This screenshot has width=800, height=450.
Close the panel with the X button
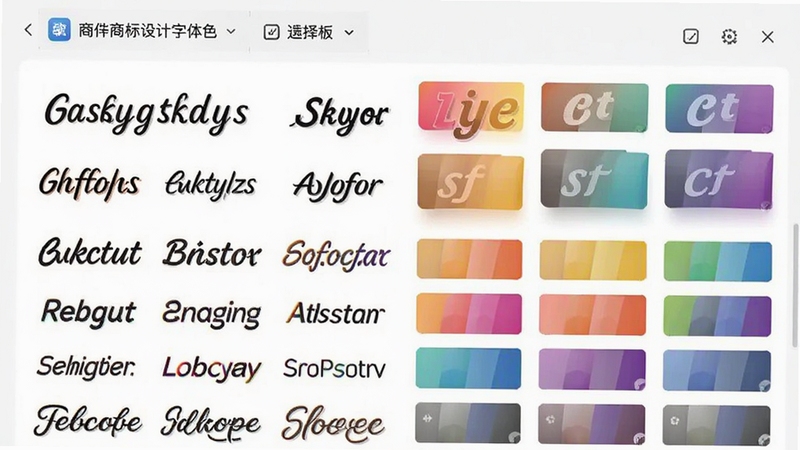tap(767, 37)
